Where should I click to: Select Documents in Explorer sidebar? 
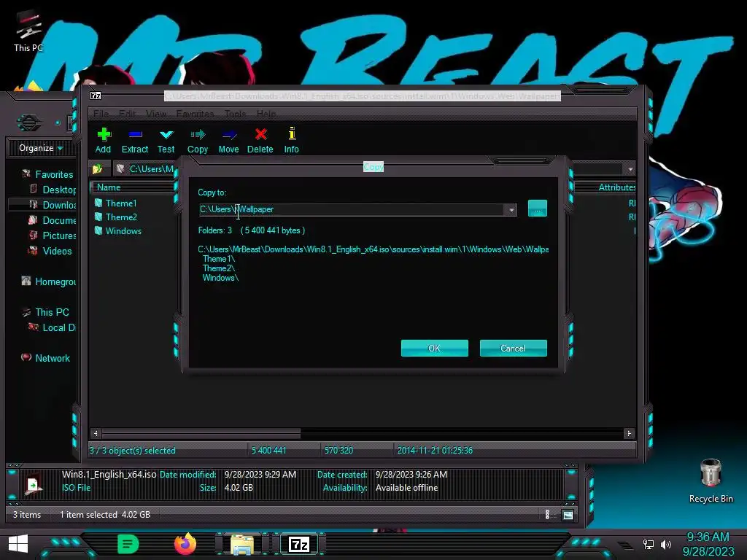tap(53, 220)
